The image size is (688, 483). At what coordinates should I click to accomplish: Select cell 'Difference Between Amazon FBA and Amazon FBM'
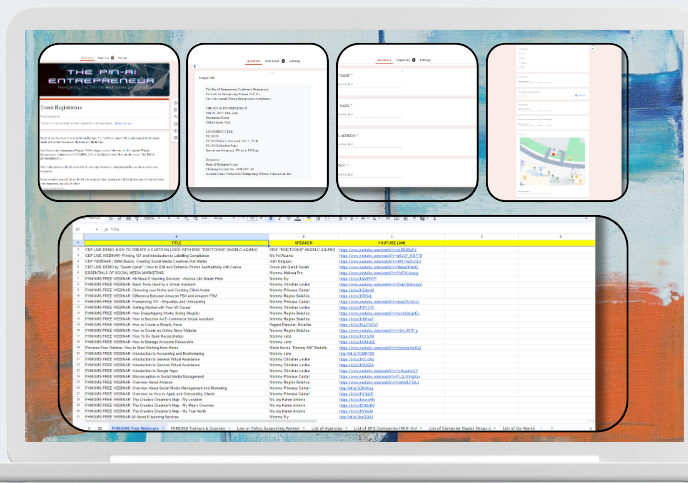click(176, 296)
